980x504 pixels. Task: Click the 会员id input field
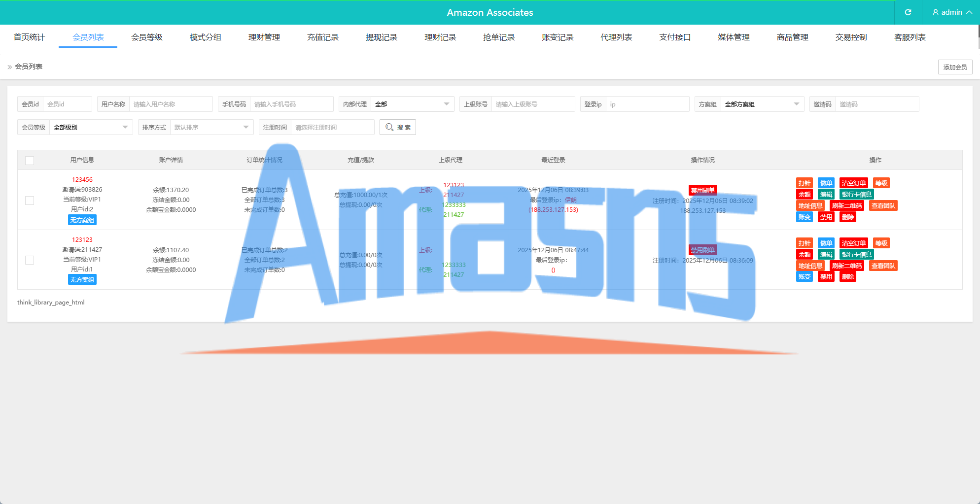tap(68, 104)
